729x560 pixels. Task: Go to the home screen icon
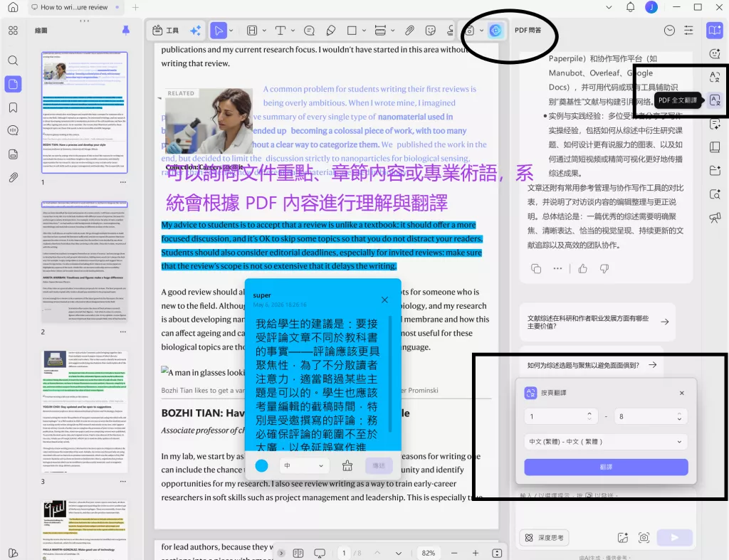pyautogui.click(x=13, y=7)
